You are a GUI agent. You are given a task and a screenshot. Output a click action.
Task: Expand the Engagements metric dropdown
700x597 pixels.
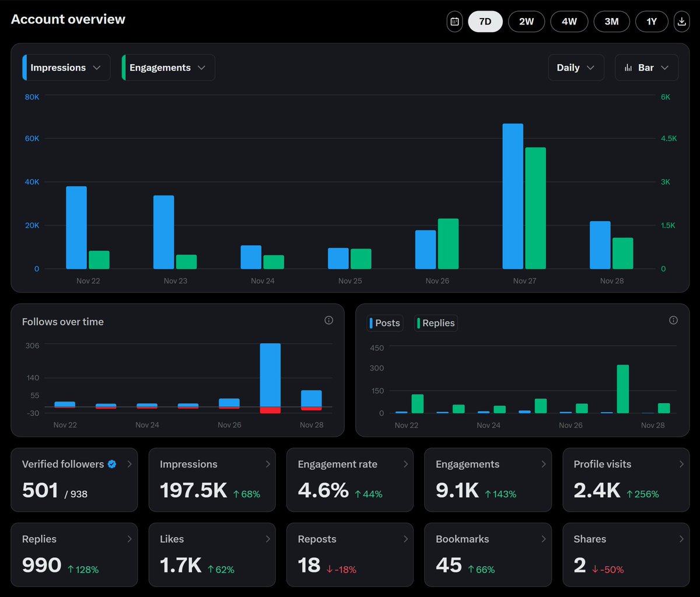coord(169,68)
